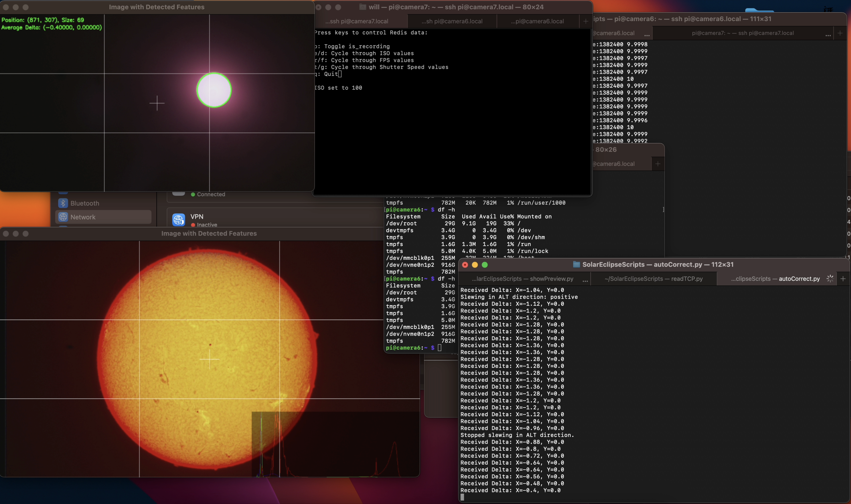Click the Network globe icon in sidebar
The width and height of the screenshot is (851, 504).
tap(63, 217)
